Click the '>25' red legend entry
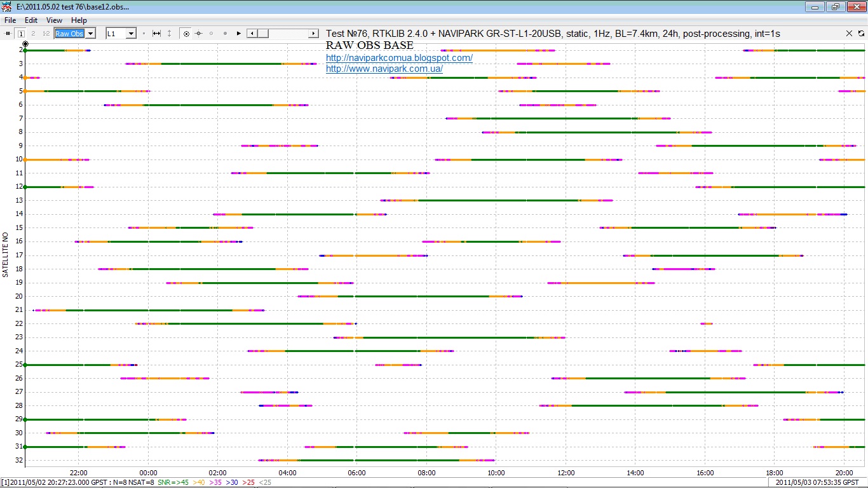The image size is (868, 488). tap(249, 483)
